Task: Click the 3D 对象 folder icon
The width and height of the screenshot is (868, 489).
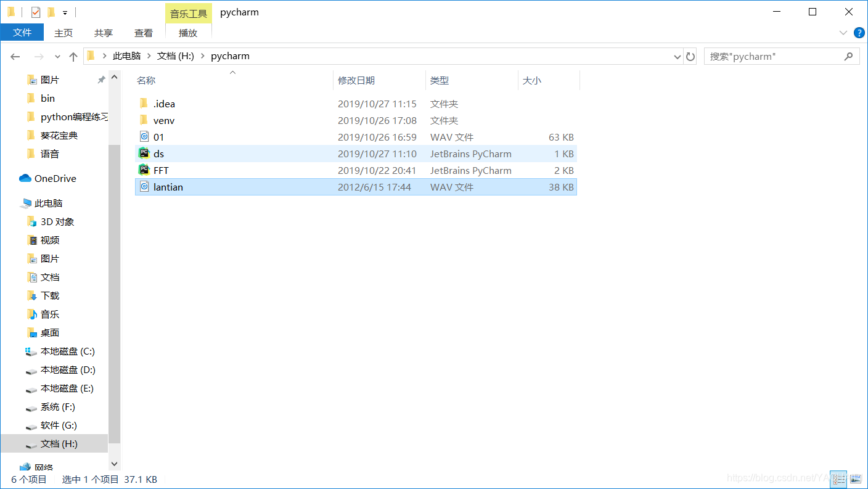Action: pyautogui.click(x=32, y=221)
